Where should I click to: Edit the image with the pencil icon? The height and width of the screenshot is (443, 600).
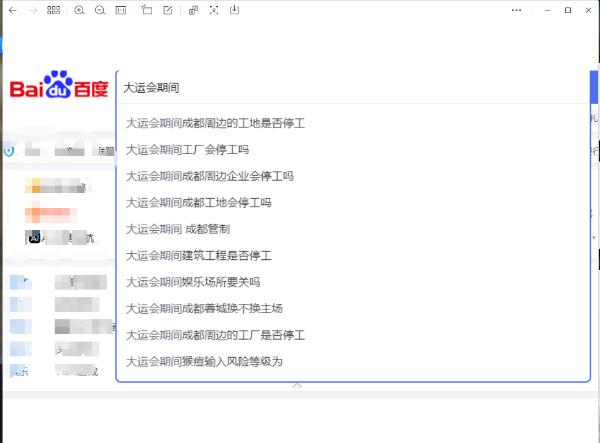point(167,10)
